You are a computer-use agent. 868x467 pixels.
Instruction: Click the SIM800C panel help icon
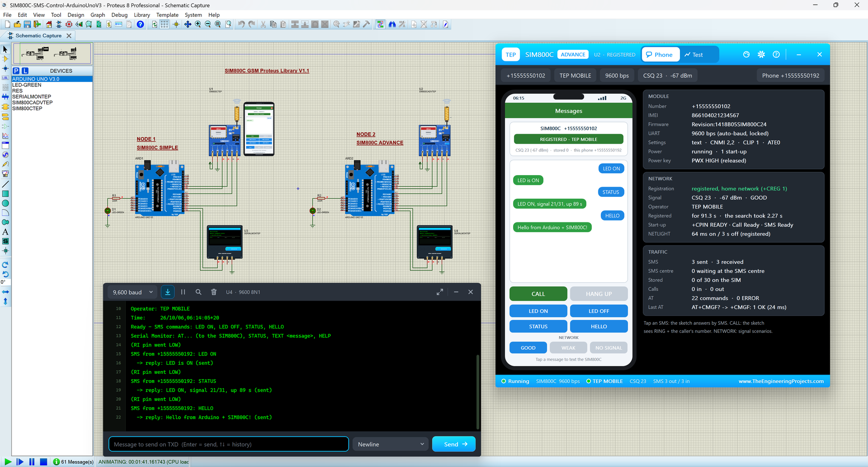click(776, 55)
